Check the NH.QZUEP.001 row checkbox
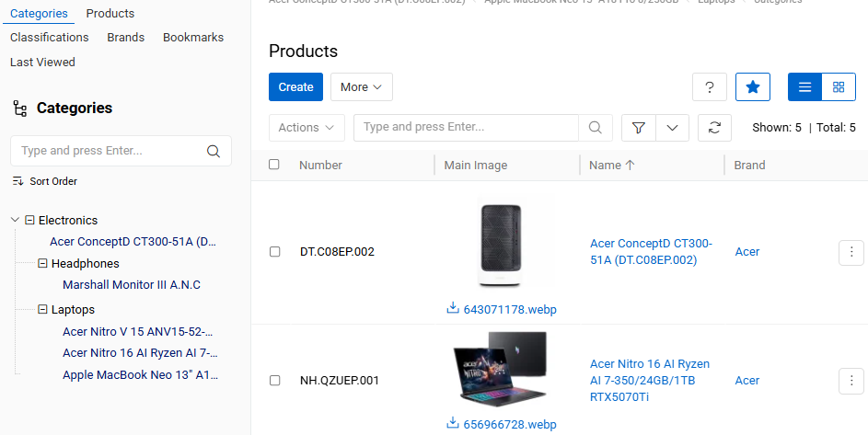Viewport: 868px width, 435px height. pos(274,380)
